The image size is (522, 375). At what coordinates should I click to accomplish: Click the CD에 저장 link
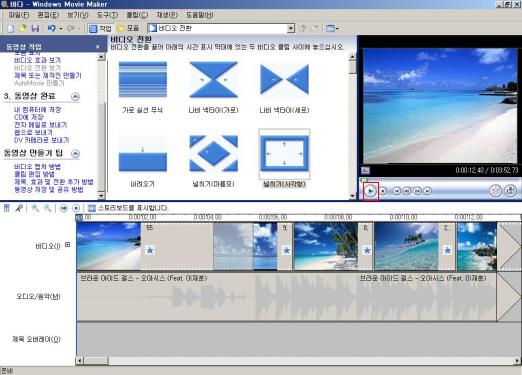(x=29, y=117)
